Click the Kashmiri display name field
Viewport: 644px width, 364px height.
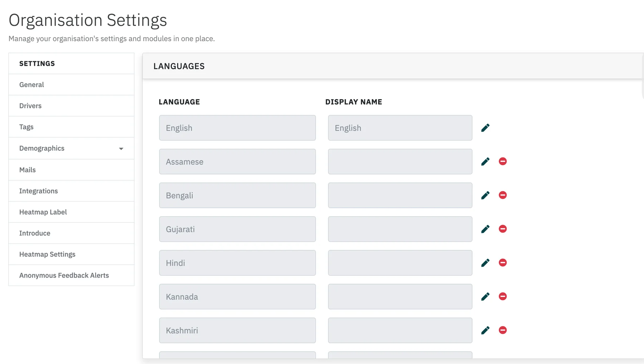click(x=400, y=330)
